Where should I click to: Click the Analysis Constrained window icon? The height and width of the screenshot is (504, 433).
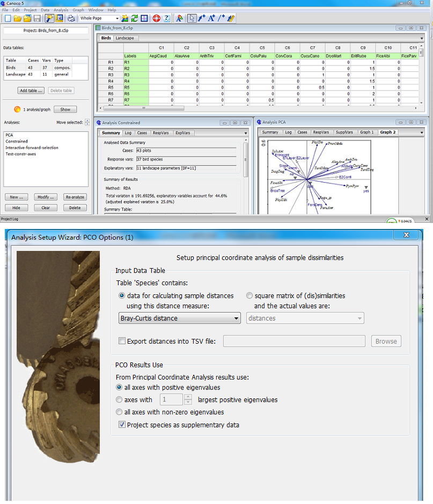(x=99, y=122)
